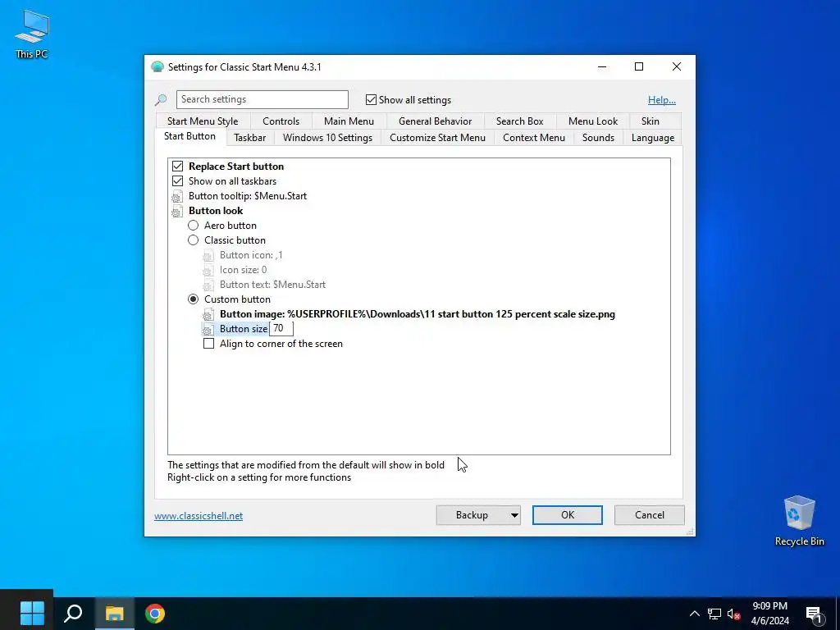Close the Classic Start Menu settings window
Image resolution: width=840 pixels, height=630 pixels.
pos(677,67)
